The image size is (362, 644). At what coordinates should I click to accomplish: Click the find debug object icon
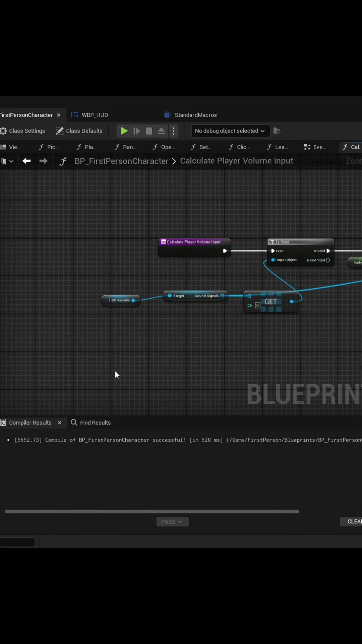click(277, 131)
